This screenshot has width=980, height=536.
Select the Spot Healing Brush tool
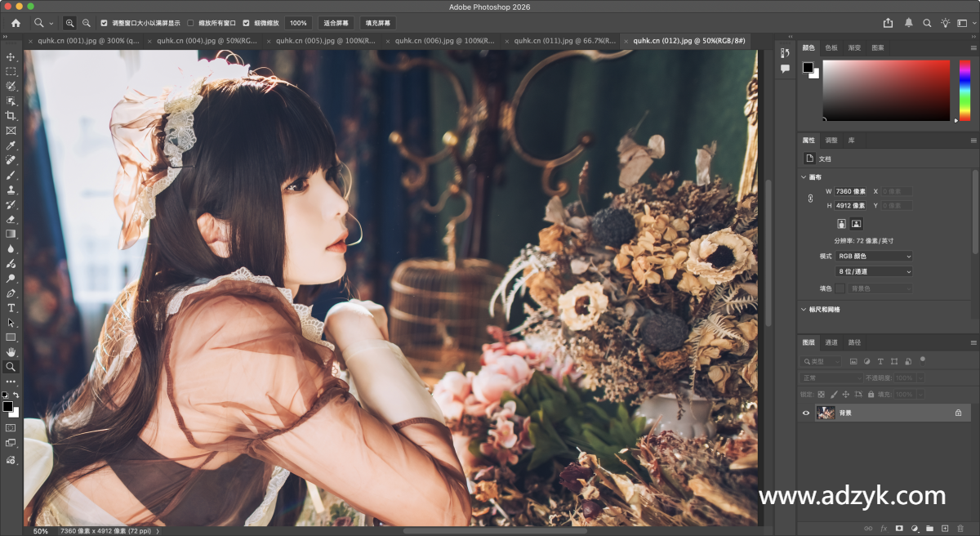(11, 160)
